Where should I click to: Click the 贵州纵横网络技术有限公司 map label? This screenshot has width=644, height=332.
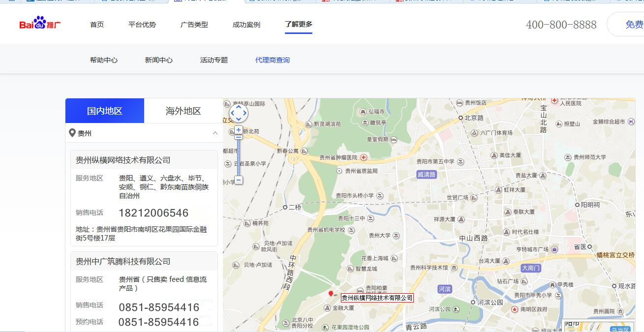coord(377,298)
